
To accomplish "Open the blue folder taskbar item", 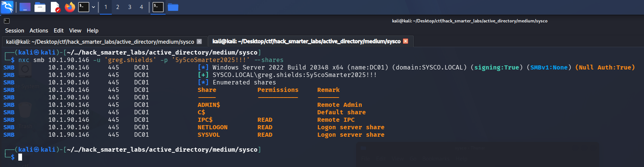I will pos(173,7).
